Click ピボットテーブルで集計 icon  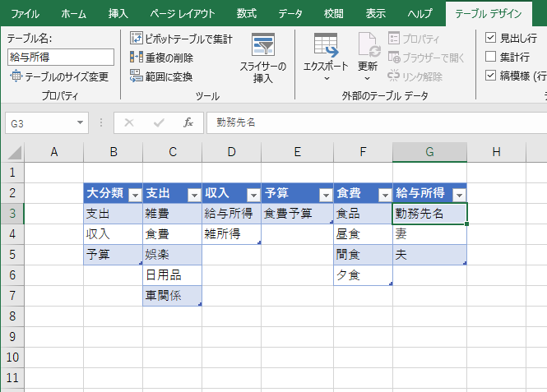pos(137,38)
